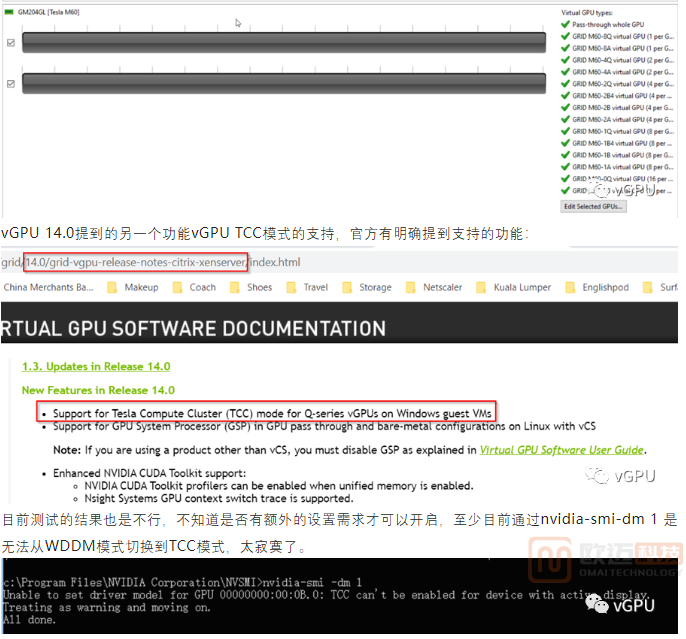Click the Edit Selected GPUs button

(x=593, y=206)
